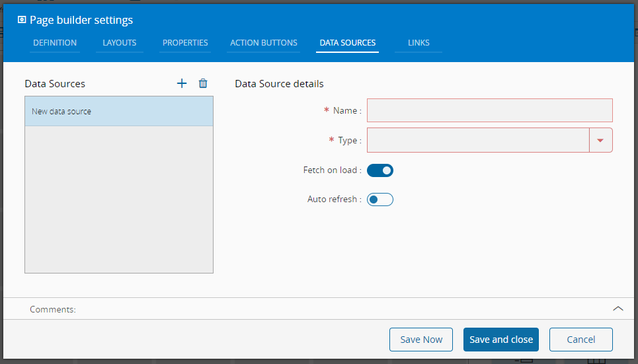
Task: Open the Layouts tab
Action: [x=120, y=43]
